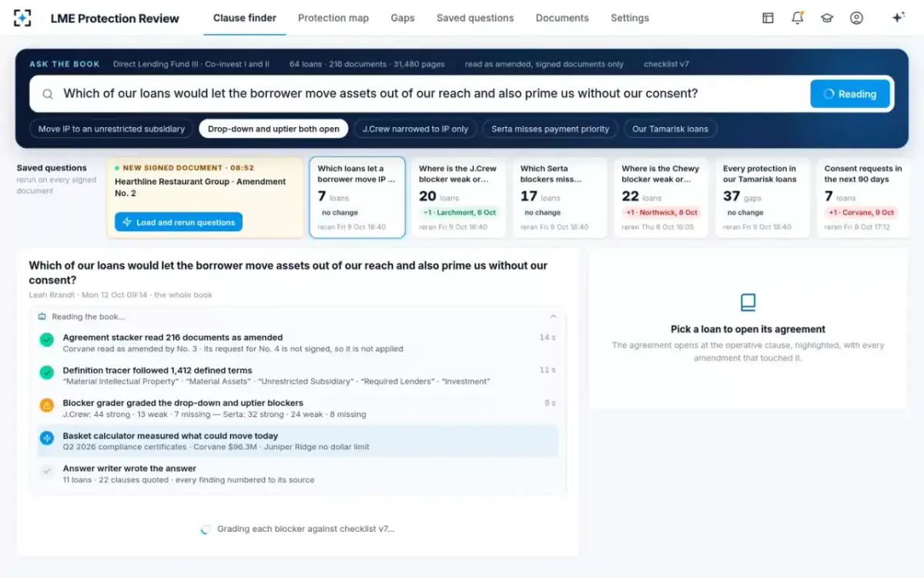Click the book icon in agreement panel
Image resolution: width=924 pixels, height=578 pixels.
pos(748,302)
